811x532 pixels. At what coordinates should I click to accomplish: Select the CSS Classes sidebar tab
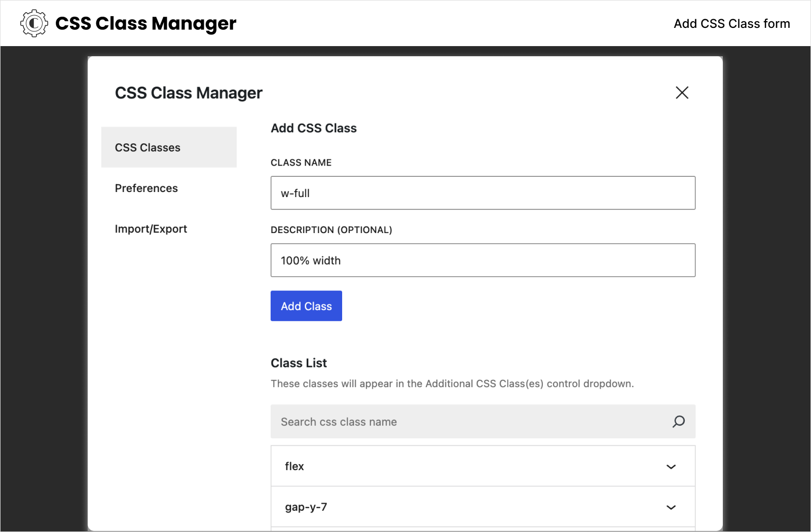(x=169, y=147)
